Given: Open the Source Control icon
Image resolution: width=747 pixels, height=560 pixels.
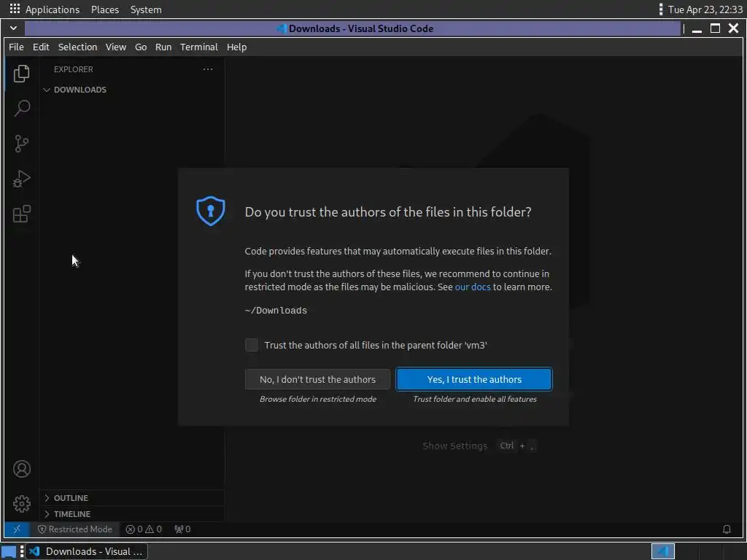Looking at the screenshot, I should (21, 144).
